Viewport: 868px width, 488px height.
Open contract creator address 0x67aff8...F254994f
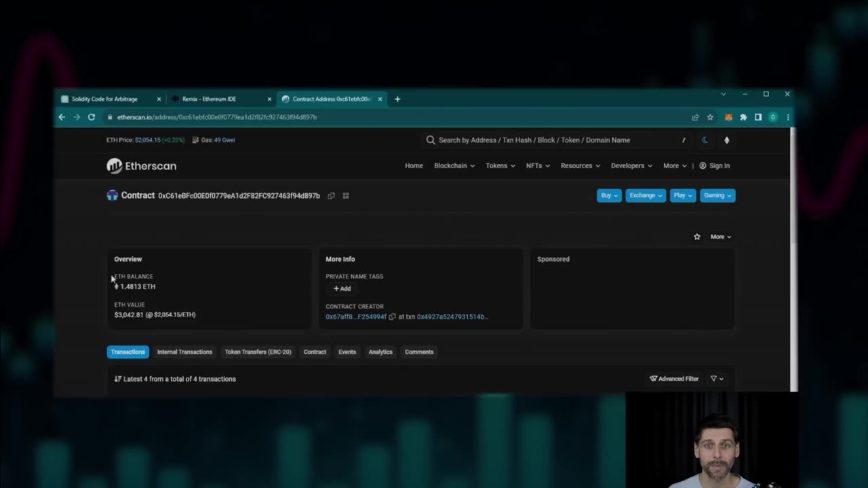(356, 317)
